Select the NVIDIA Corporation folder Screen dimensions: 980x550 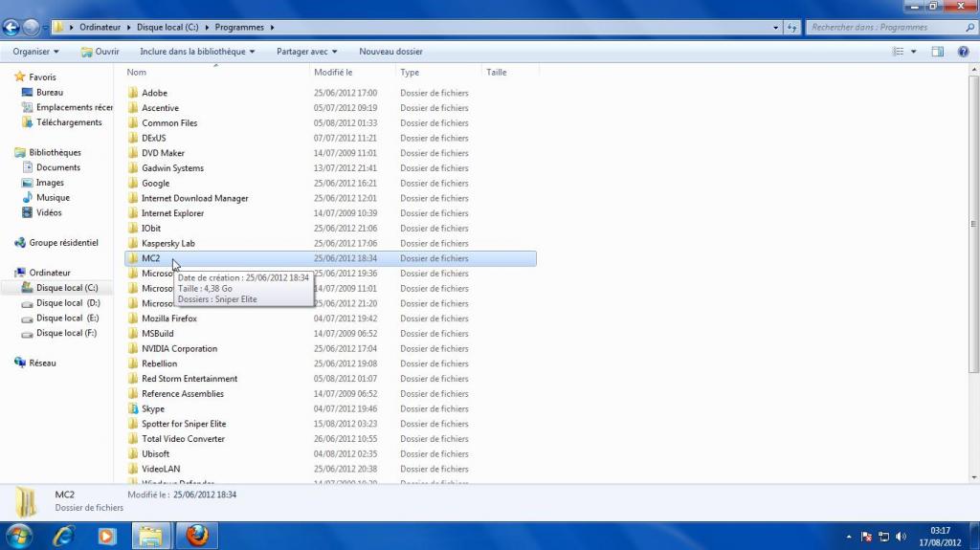(179, 349)
